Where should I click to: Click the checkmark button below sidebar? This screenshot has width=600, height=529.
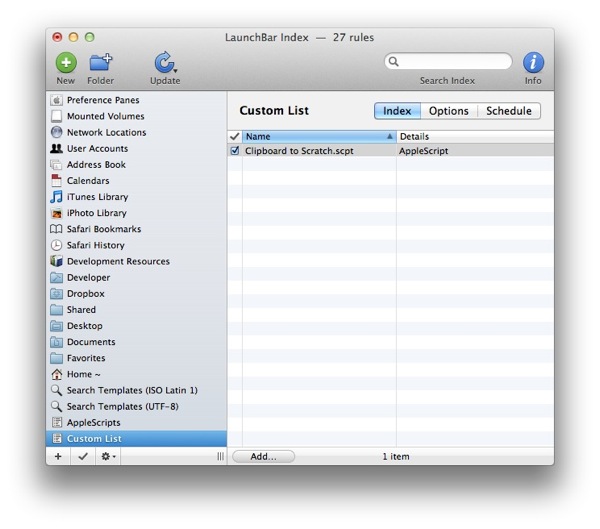point(83,456)
